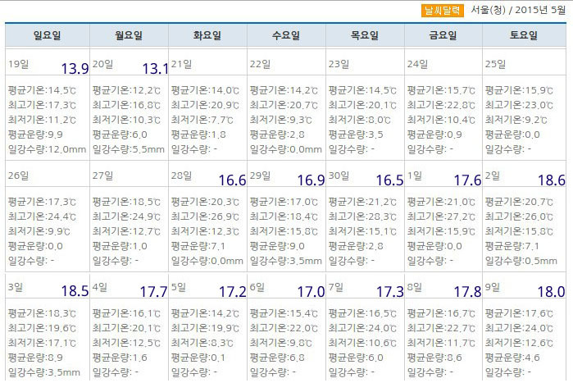Click the 3일 date label
This screenshot has width=573, height=392.
pos(16,287)
